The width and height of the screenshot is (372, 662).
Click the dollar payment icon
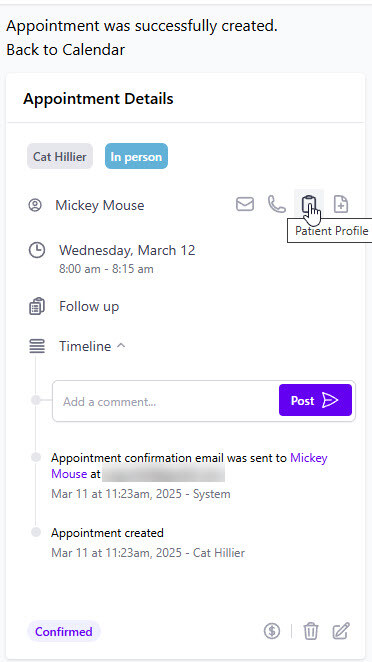click(x=272, y=631)
